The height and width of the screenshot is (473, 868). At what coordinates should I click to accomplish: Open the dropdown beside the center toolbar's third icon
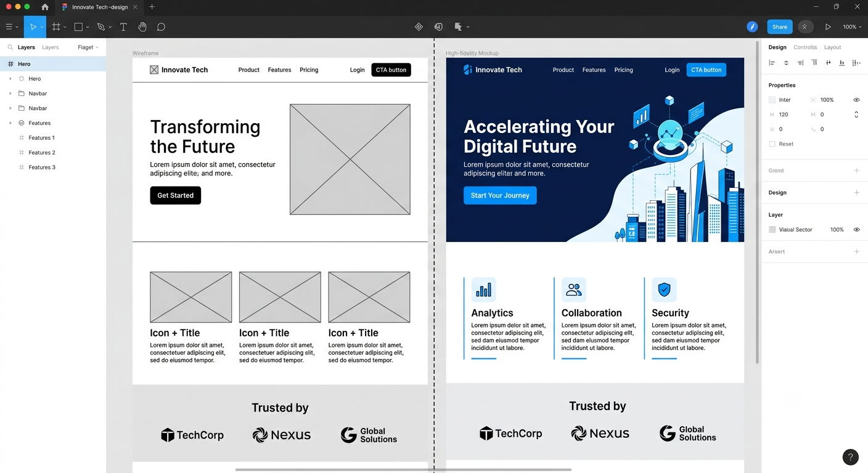tap(468, 27)
